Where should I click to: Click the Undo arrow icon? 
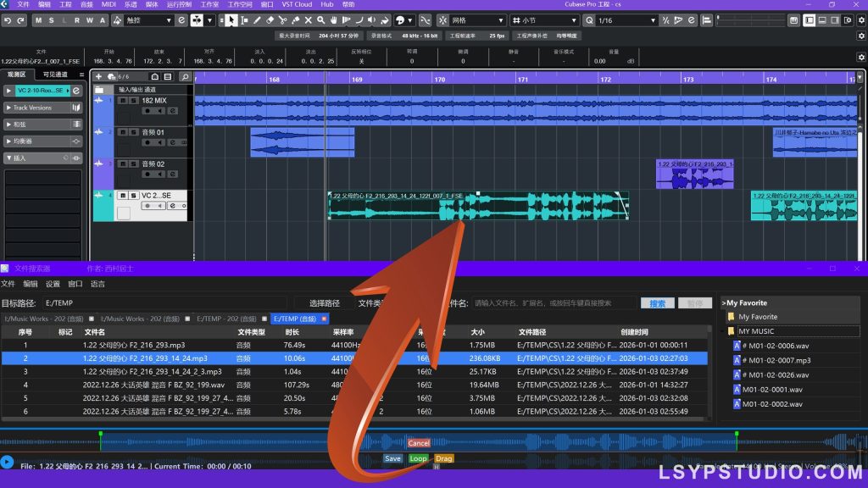pyautogui.click(x=8, y=19)
